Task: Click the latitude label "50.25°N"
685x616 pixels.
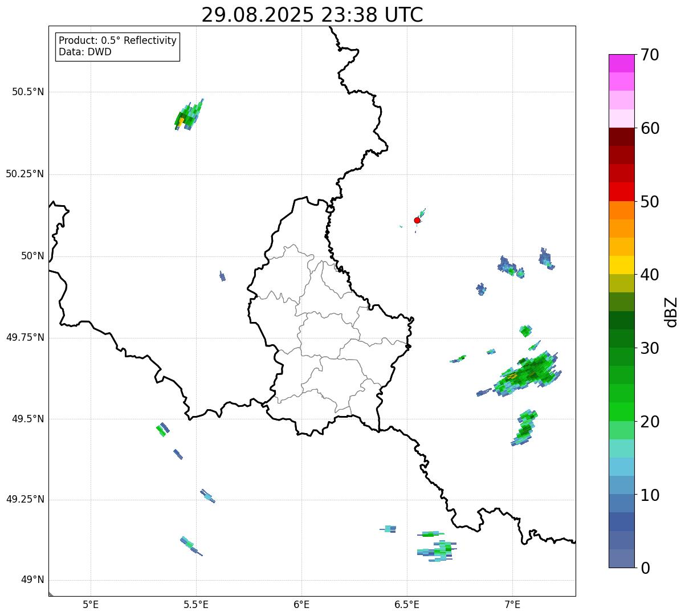Action: point(25,174)
